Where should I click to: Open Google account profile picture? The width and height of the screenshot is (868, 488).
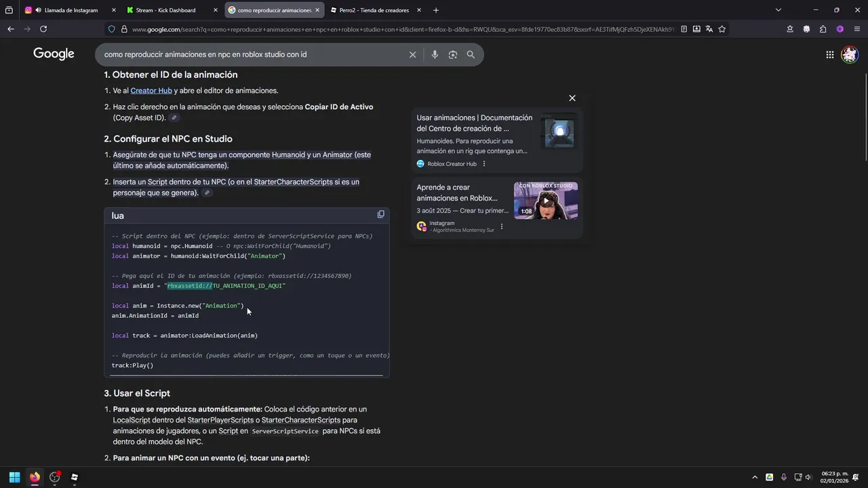tap(850, 54)
